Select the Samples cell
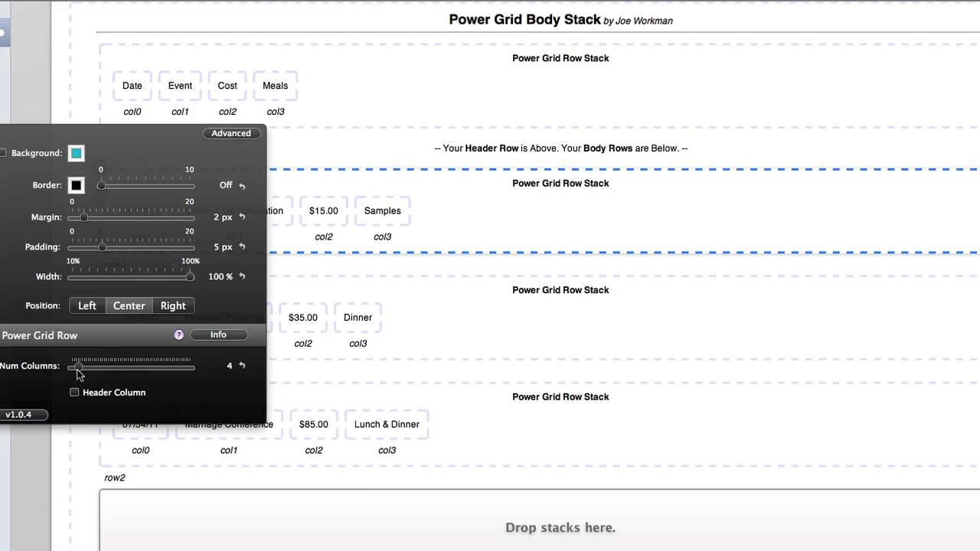This screenshot has width=980, height=551. (x=383, y=210)
